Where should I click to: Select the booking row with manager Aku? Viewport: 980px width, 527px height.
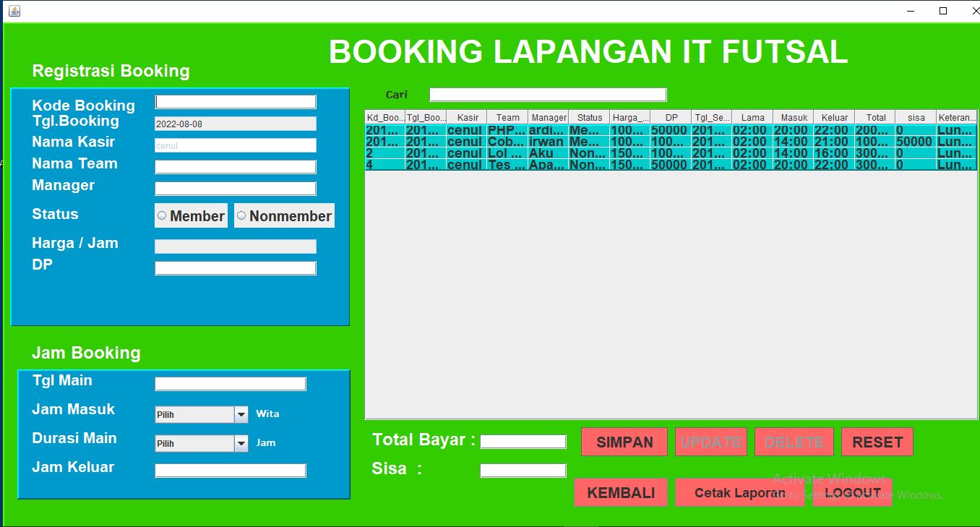tap(546, 153)
